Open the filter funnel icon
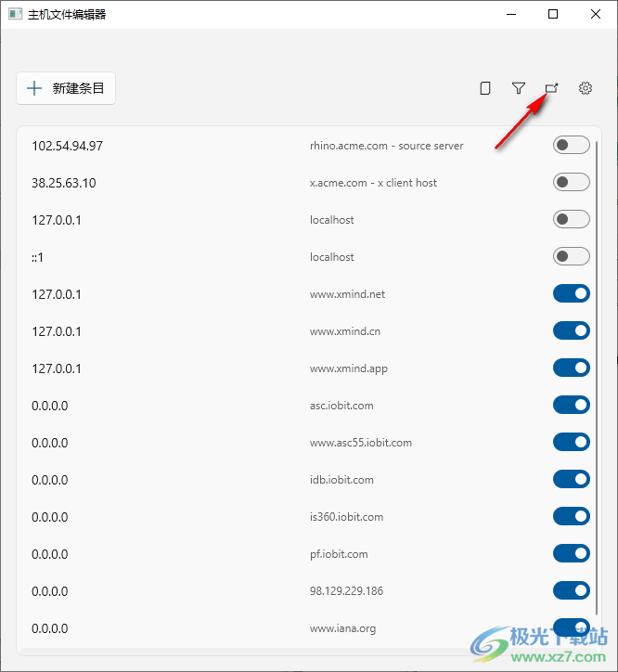The image size is (618, 672). point(519,88)
